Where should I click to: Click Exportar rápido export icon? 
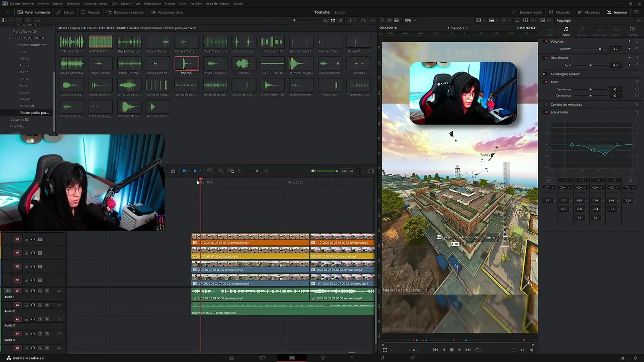527,12
